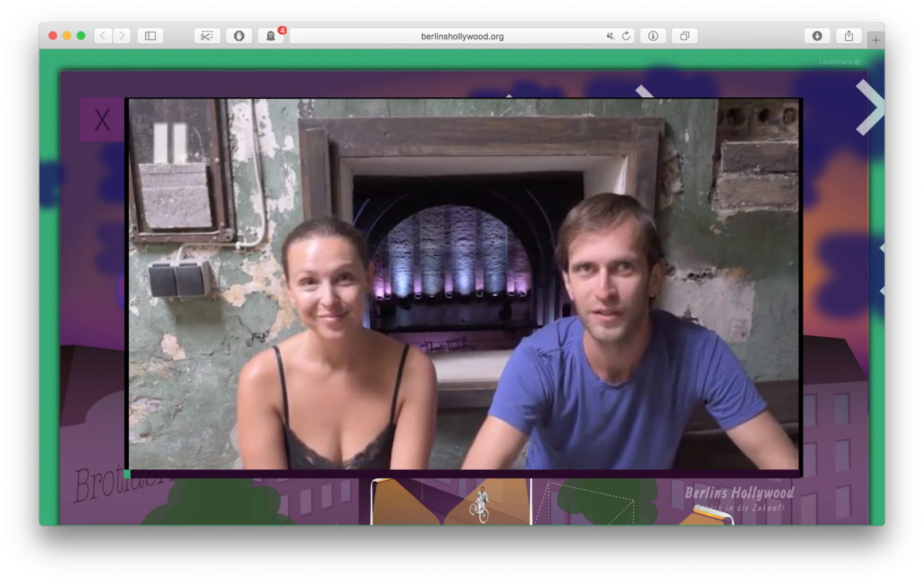Pause the playing video
Image resolution: width=924 pixels, height=582 pixels.
pos(170,142)
